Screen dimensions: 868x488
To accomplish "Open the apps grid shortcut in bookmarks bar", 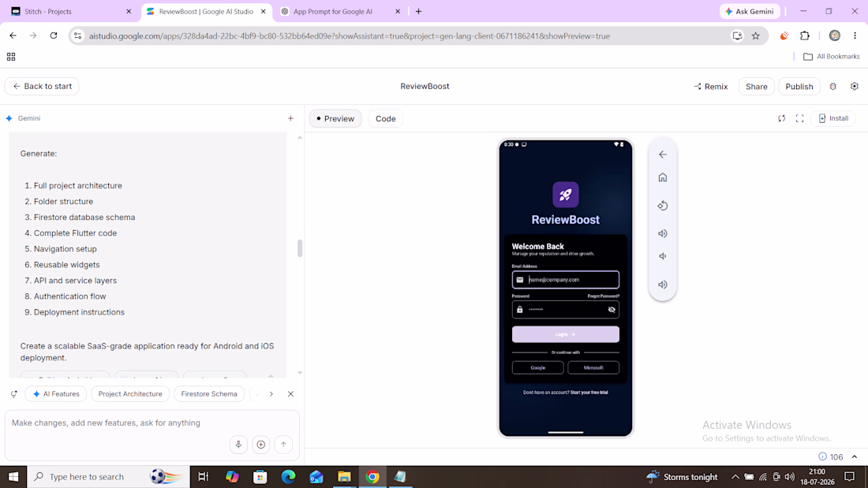I will [x=11, y=57].
